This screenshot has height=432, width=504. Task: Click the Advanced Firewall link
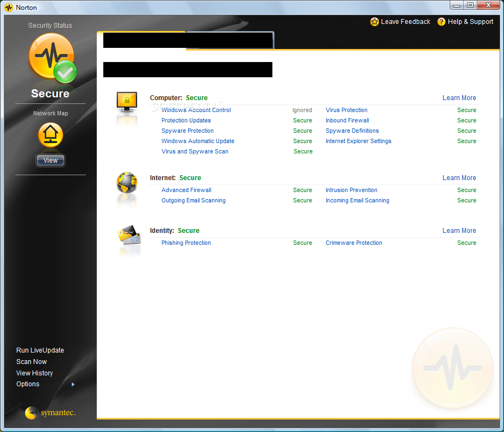186,190
